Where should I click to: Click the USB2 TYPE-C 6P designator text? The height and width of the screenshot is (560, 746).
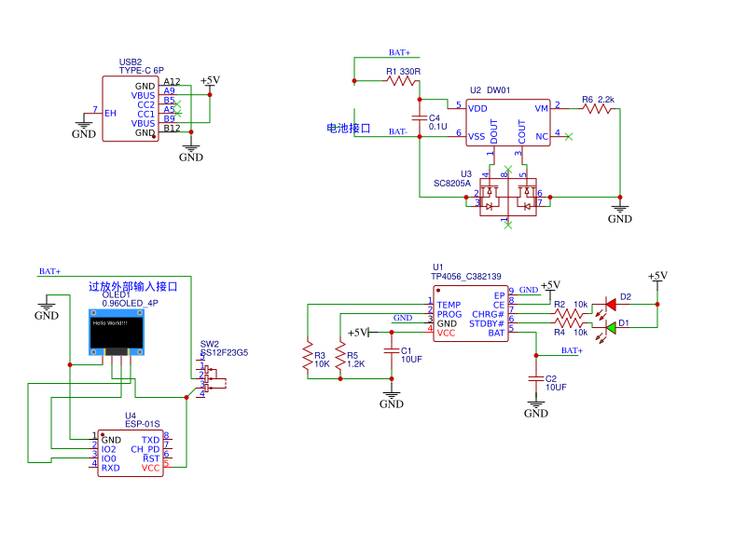coord(142,66)
